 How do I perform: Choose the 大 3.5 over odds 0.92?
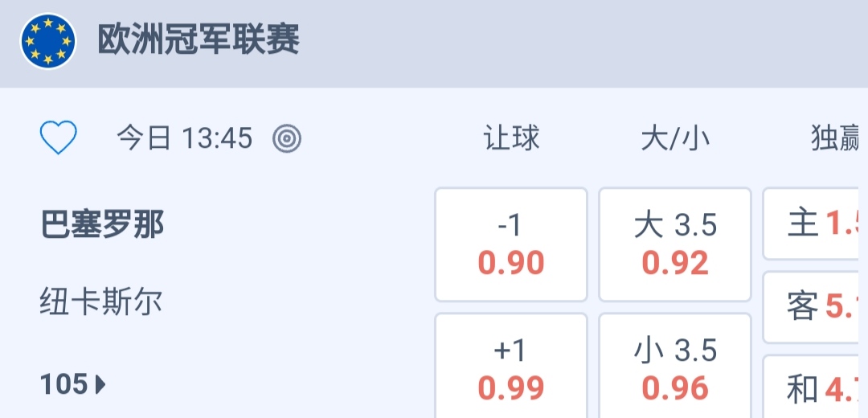click(675, 244)
